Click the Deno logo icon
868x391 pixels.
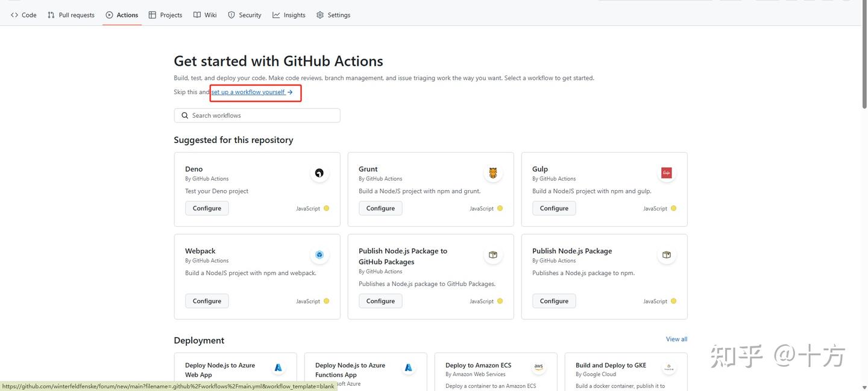(319, 173)
